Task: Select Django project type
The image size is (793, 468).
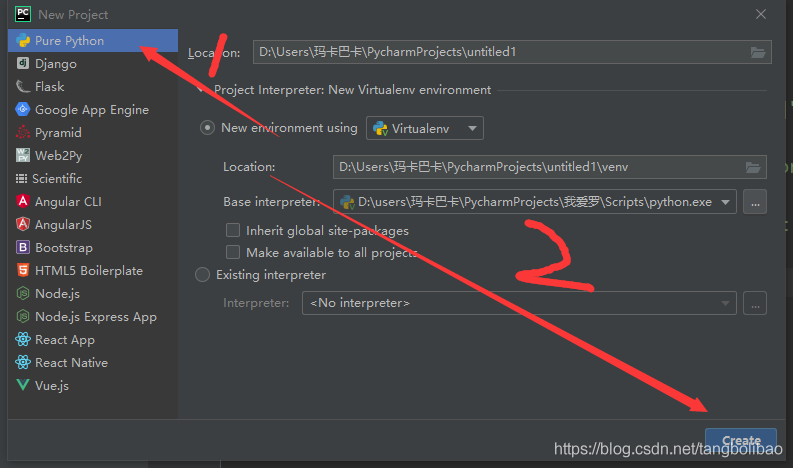Action: click(x=93, y=63)
